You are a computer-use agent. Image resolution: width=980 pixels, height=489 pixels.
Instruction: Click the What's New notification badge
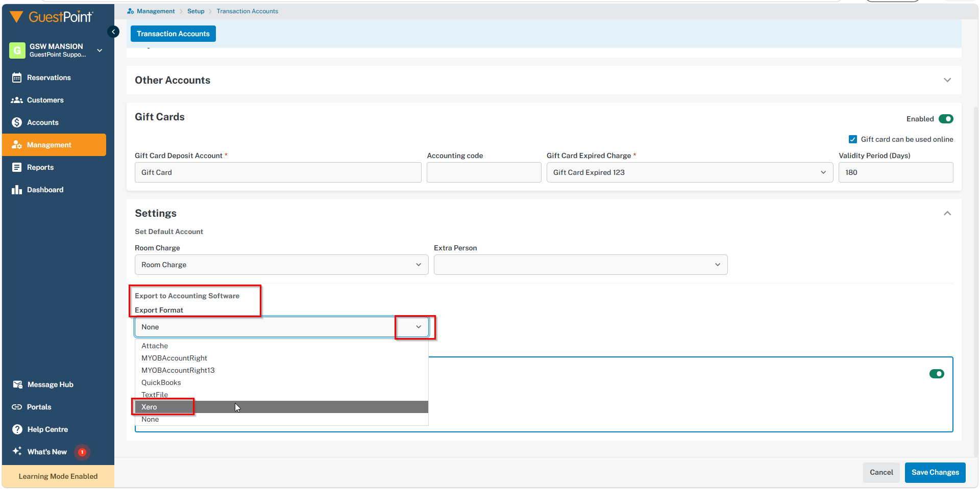pyautogui.click(x=82, y=452)
